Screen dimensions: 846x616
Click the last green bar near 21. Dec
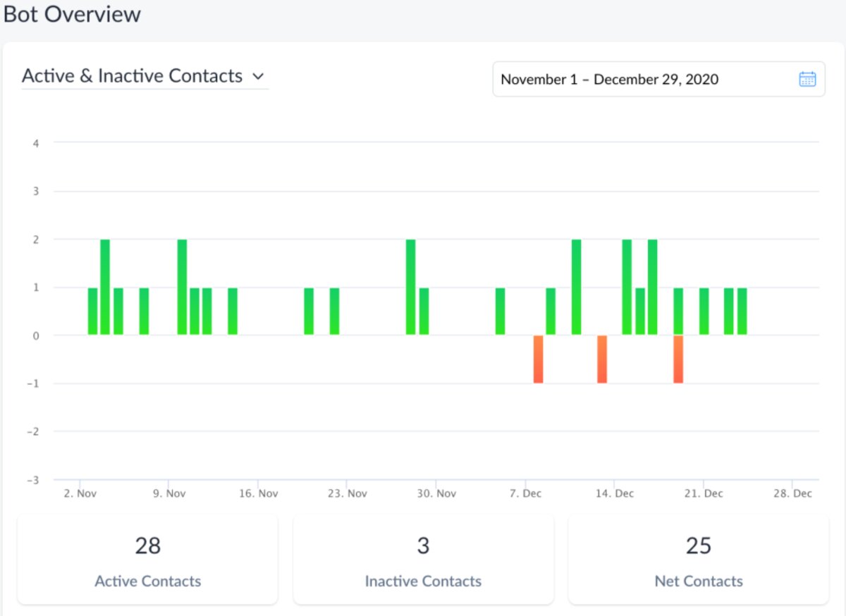tap(743, 310)
